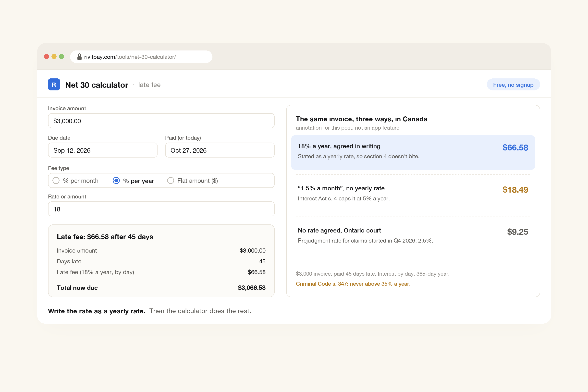
Task: Click the Rate or amount field
Action: [x=161, y=209]
